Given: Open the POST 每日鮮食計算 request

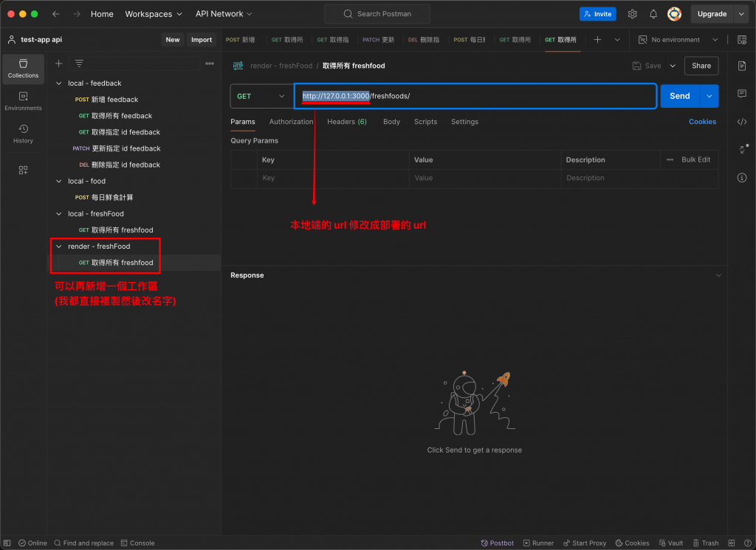Looking at the screenshot, I should (x=134, y=198).
